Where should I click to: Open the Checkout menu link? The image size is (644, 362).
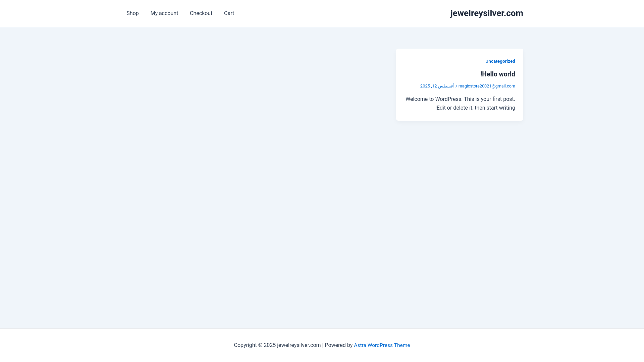tap(201, 13)
